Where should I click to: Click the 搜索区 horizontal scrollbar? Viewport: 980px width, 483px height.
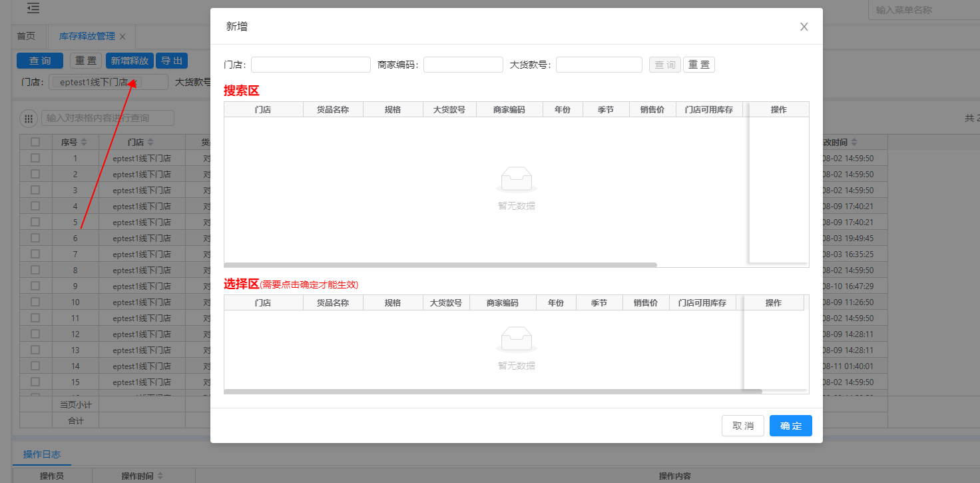coord(440,264)
